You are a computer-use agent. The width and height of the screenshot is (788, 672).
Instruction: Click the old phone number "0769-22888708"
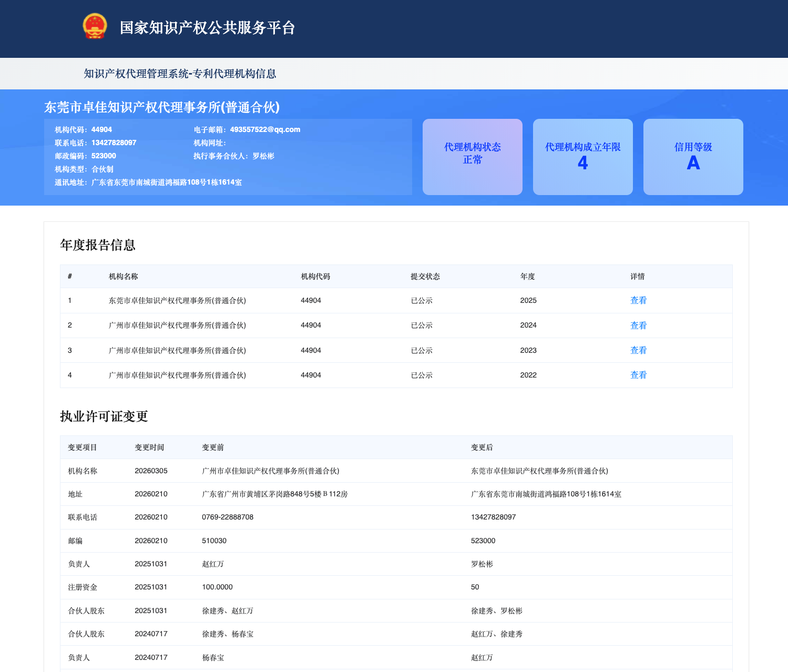(228, 517)
